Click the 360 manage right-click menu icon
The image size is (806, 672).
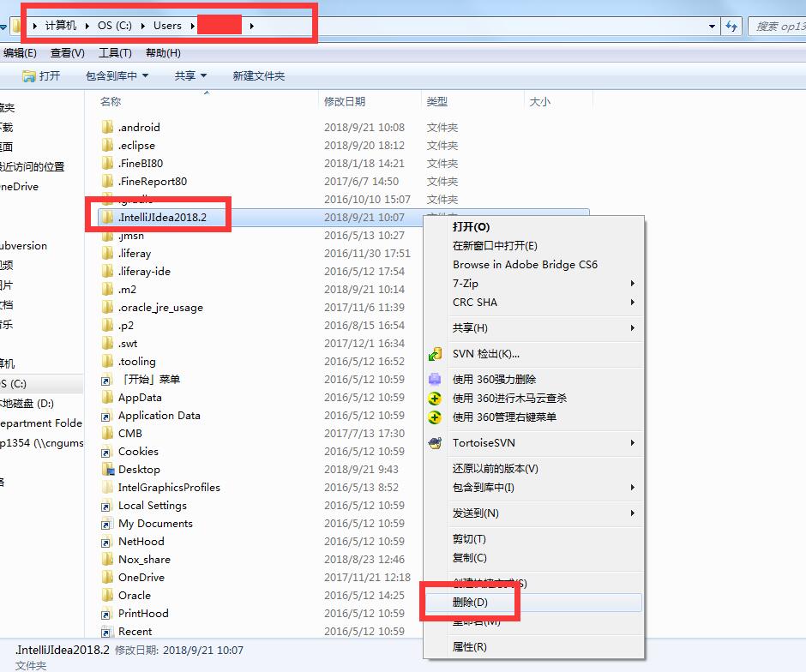click(x=435, y=417)
